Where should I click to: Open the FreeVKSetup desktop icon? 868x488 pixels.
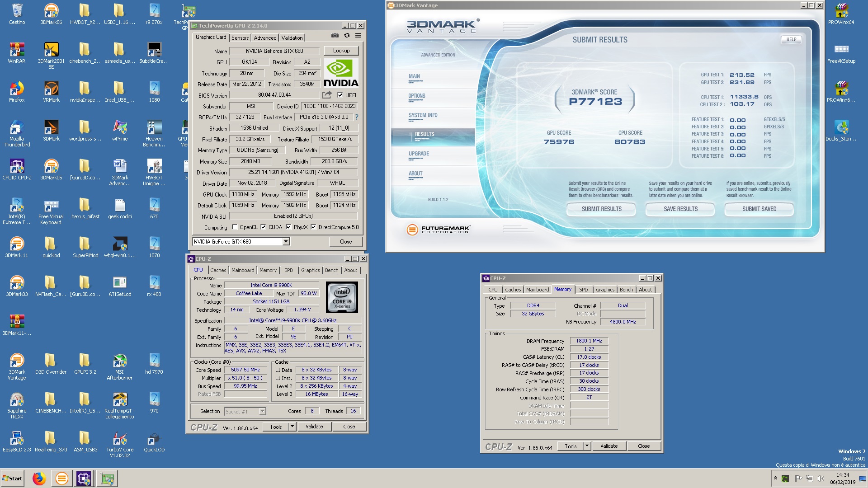[841, 53]
